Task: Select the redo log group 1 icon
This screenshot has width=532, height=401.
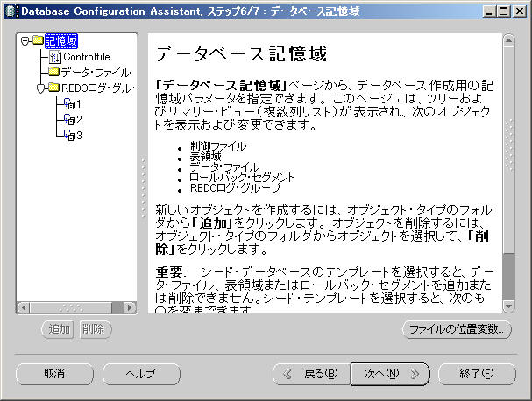Action: pyautogui.click(x=69, y=103)
